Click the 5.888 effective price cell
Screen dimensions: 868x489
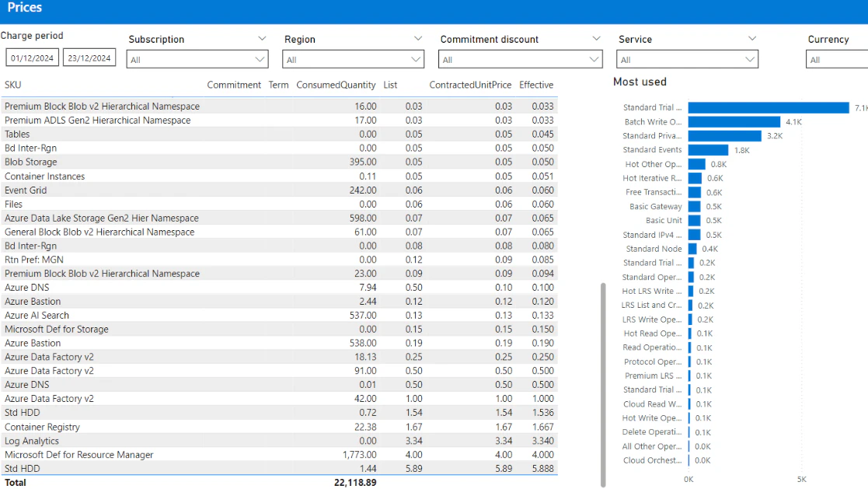coord(542,469)
